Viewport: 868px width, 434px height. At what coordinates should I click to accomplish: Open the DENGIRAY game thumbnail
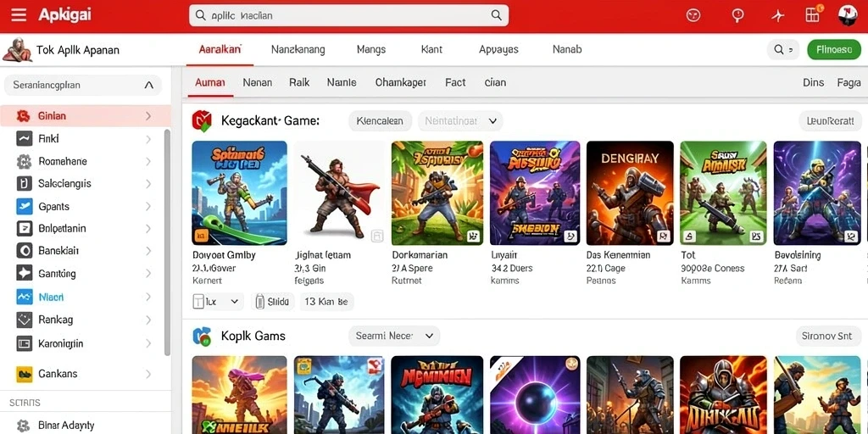[x=630, y=192]
